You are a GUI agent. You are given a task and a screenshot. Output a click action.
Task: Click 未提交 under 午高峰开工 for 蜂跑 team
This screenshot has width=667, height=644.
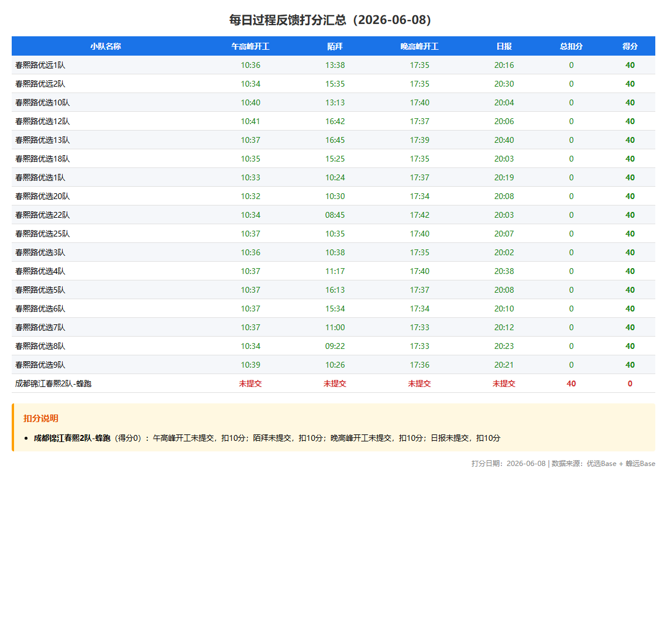250,383
